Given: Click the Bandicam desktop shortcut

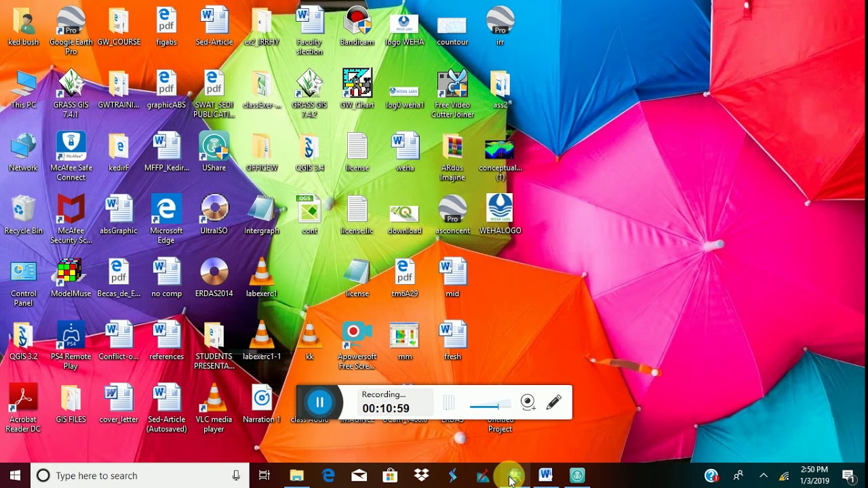Looking at the screenshot, I should [x=357, y=26].
